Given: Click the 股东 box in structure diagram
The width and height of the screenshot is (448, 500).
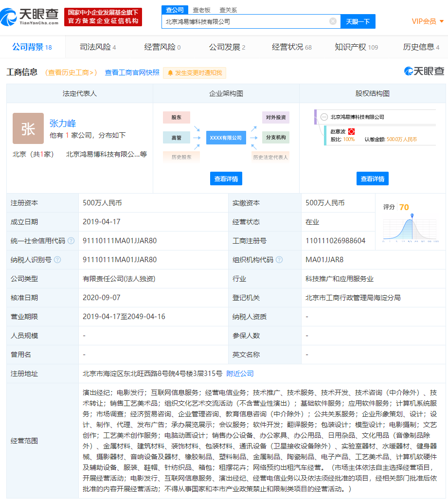Looking at the screenshot, I should coord(177,117).
